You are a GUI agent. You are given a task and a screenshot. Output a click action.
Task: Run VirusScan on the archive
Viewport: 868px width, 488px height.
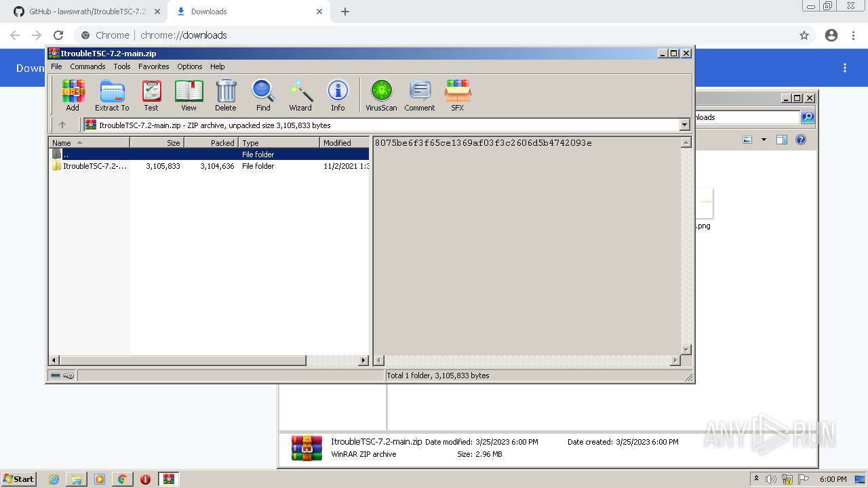click(381, 95)
